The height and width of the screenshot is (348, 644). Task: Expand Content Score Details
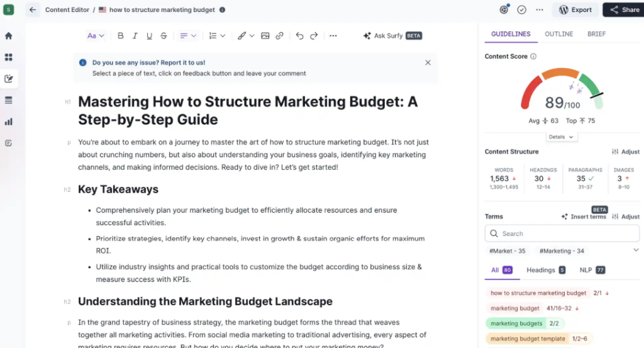(x=562, y=137)
